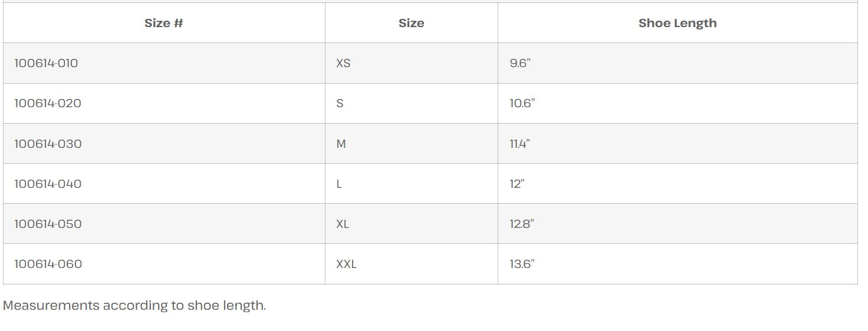Pick the 11.4" shoe length value
868x331 pixels.
(520, 144)
